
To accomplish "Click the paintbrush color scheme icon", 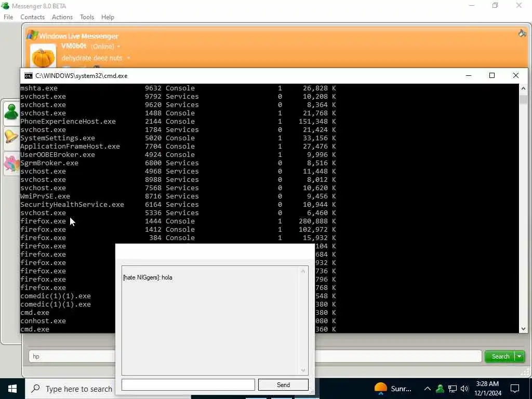I will click(x=522, y=33).
